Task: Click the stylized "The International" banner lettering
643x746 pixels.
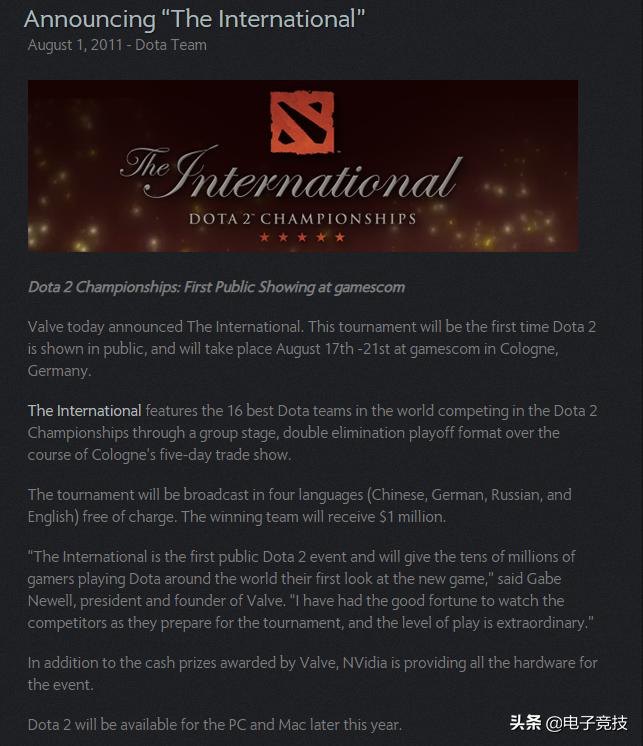Action: coord(290,178)
